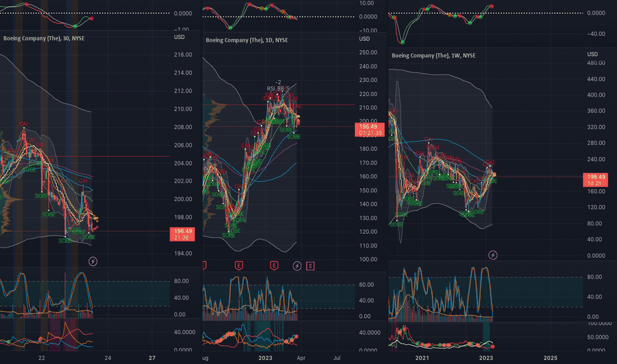This screenshot has height=364, width=617.
Task: Click the RSI_BB_S indicator label on 1D chart
Action: 278,89
